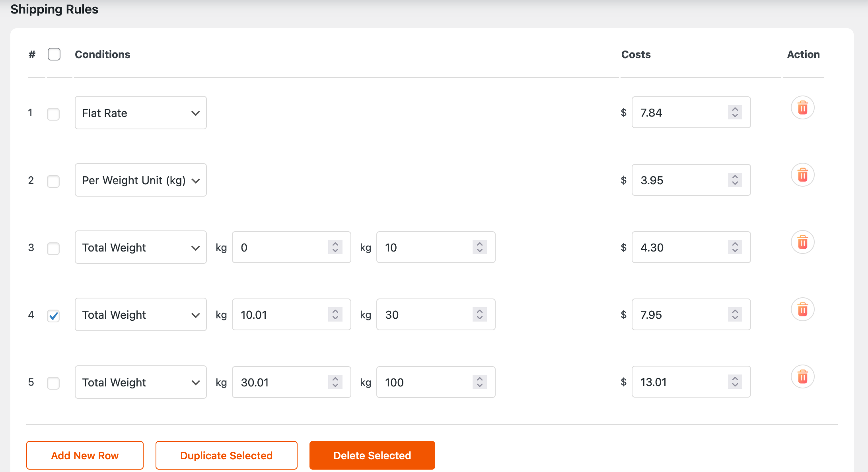868x472 pixels.
Task: Expand row 4 Total Weight dropdown
Action: 141,314
